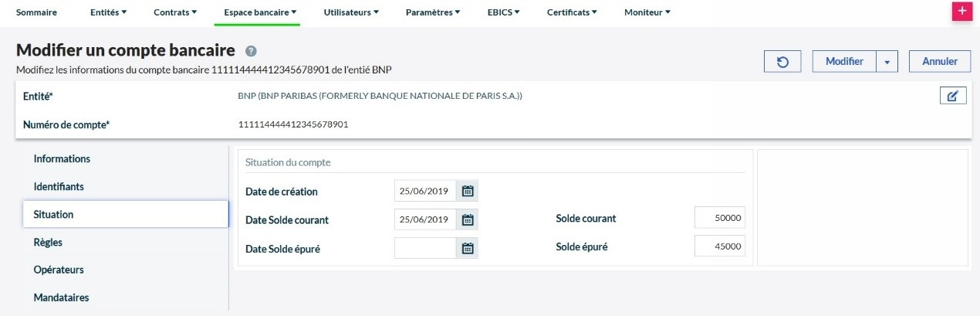Click the reset arrow icon button
980x316 pixels.
coord(782,62)
